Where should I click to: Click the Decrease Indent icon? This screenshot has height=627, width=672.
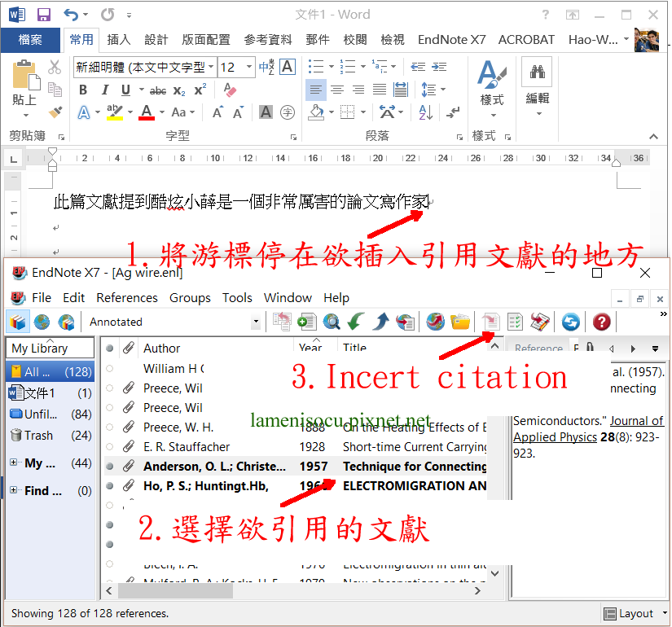pyautogui.click(x=417, y=67)
